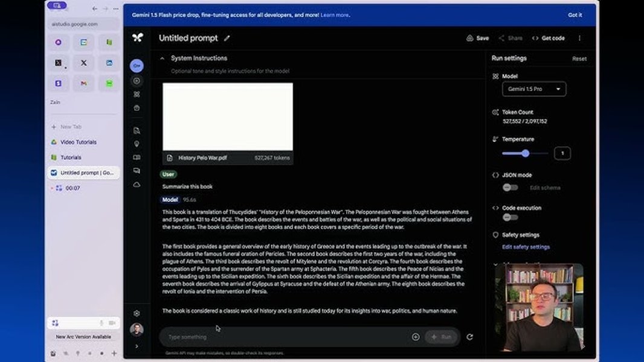This screenshot has height=362, width=644.
Task: Open the chat bubbles forum icon in the sidebar
Action: tap(137, 171)
